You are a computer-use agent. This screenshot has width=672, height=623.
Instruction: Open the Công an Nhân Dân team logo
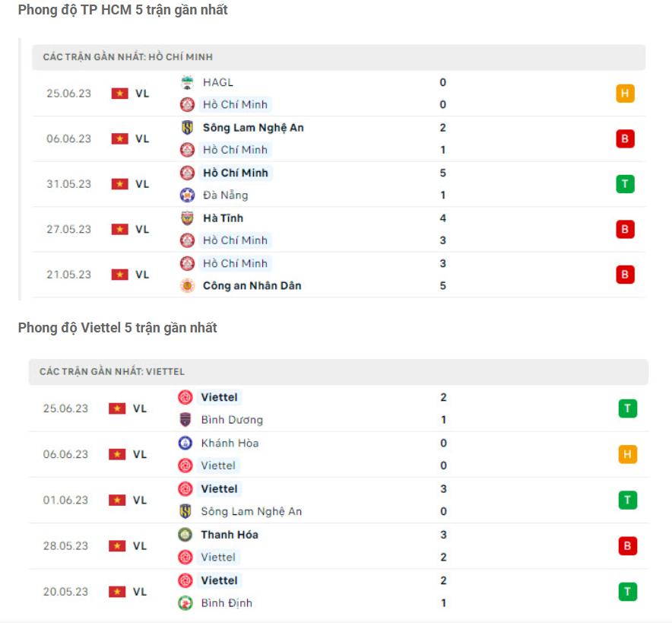point(187,286)
